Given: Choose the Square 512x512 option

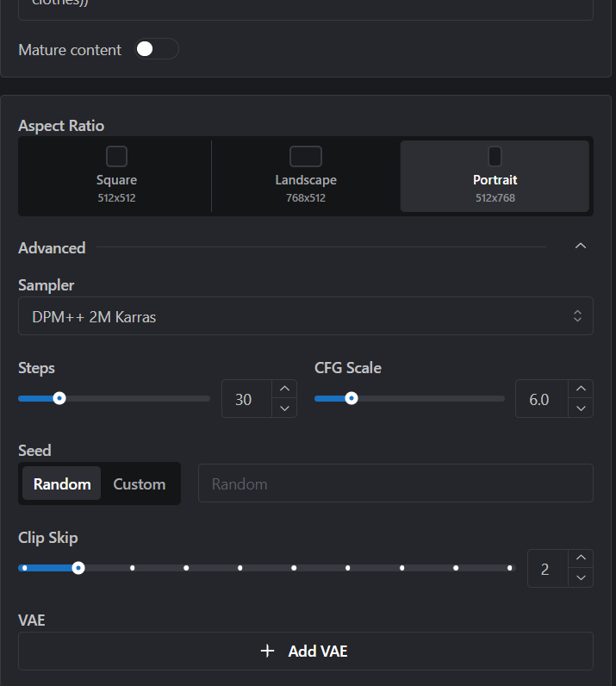Looking at the screenshot, I should coord(116,177).
